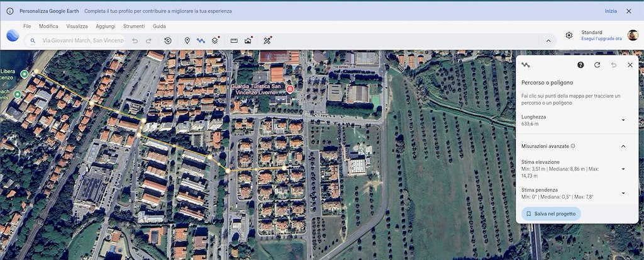Open the Stima pendenza unit dropdown
644x260 pixels.
point(623,193)
